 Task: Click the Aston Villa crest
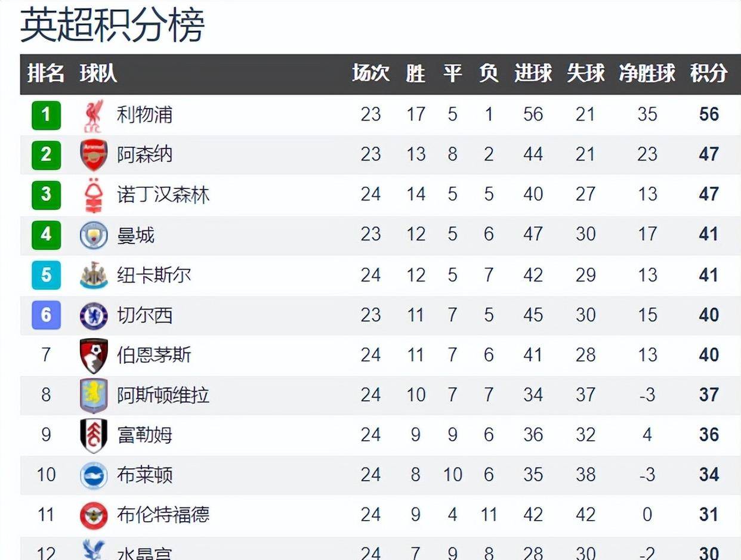pos(94,395)
